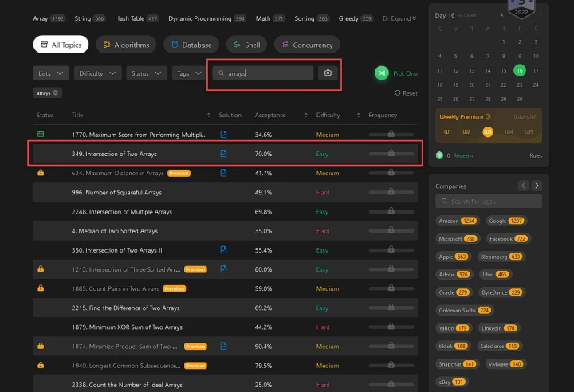Click the frequency bar of problem 1770
Image resolution: width=574 pixels, height=392 pixels.
391,135
